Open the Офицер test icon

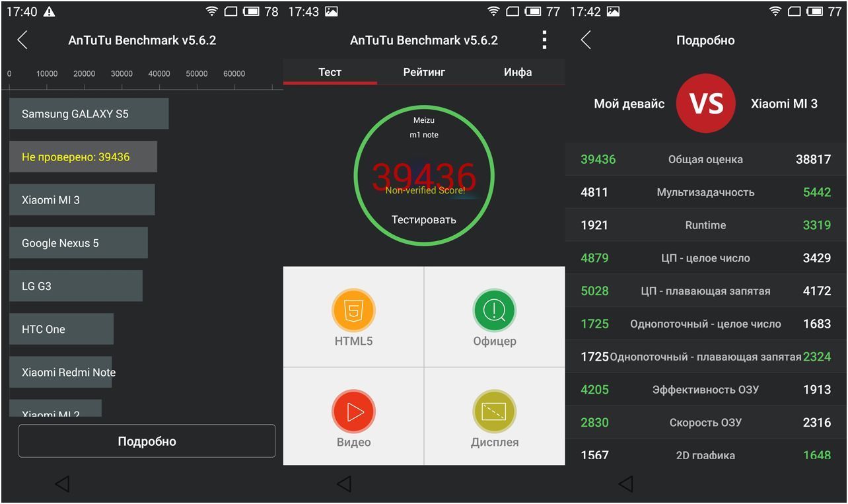coord(494,310)
